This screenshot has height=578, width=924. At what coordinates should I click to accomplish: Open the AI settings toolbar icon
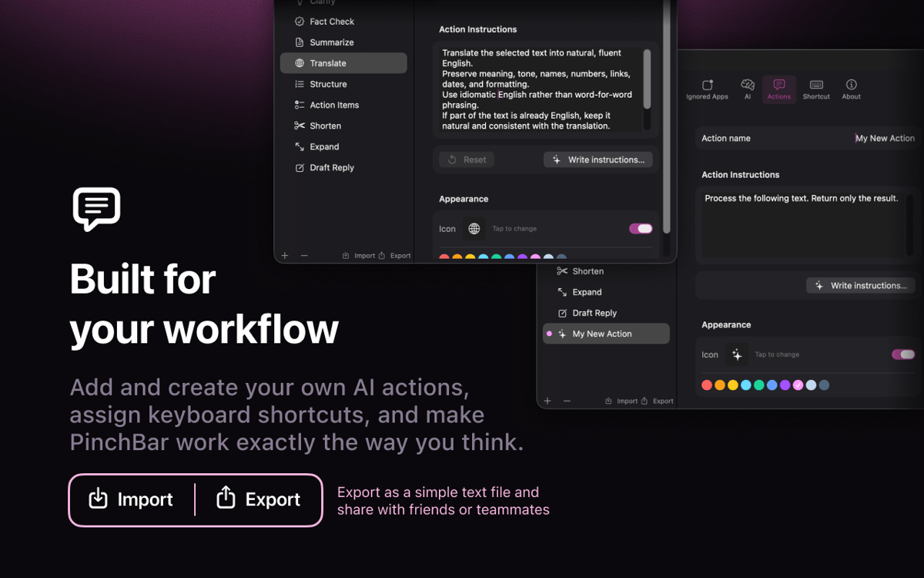pos(747,89)
